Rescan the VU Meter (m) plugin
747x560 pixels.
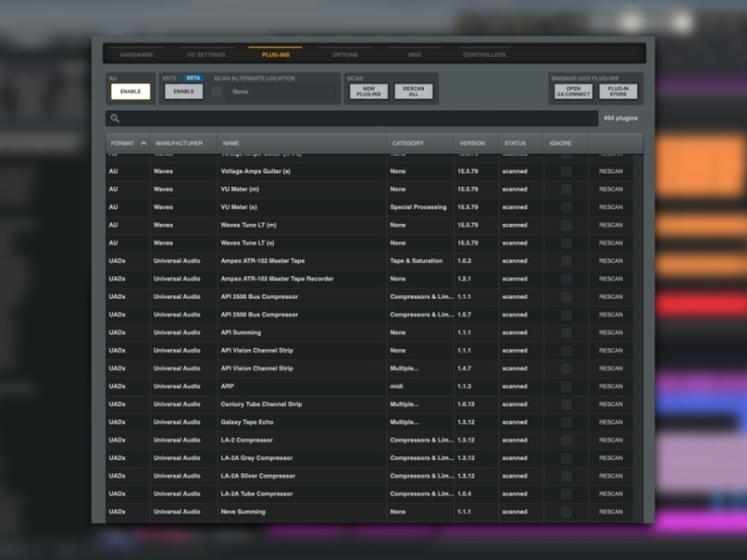(x=611, y=189)
